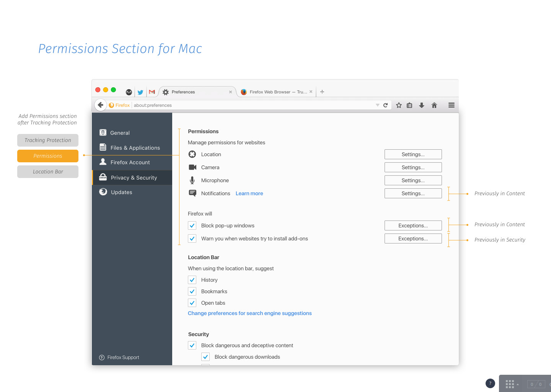Image resolution: width=551 pixels, height=392 pixels.
Task: Toggle Warn about add-on installs checkbox
Action: click(192, 238)
